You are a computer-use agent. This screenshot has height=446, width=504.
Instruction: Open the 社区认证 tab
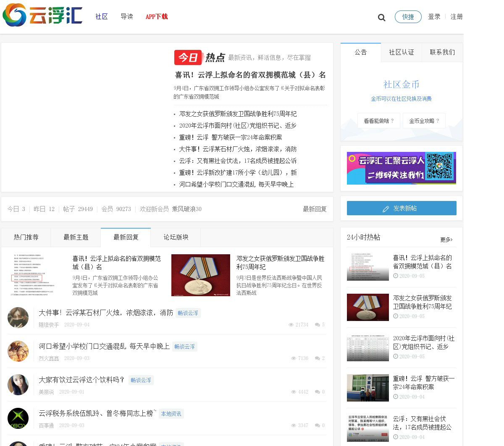coord(401,52)
